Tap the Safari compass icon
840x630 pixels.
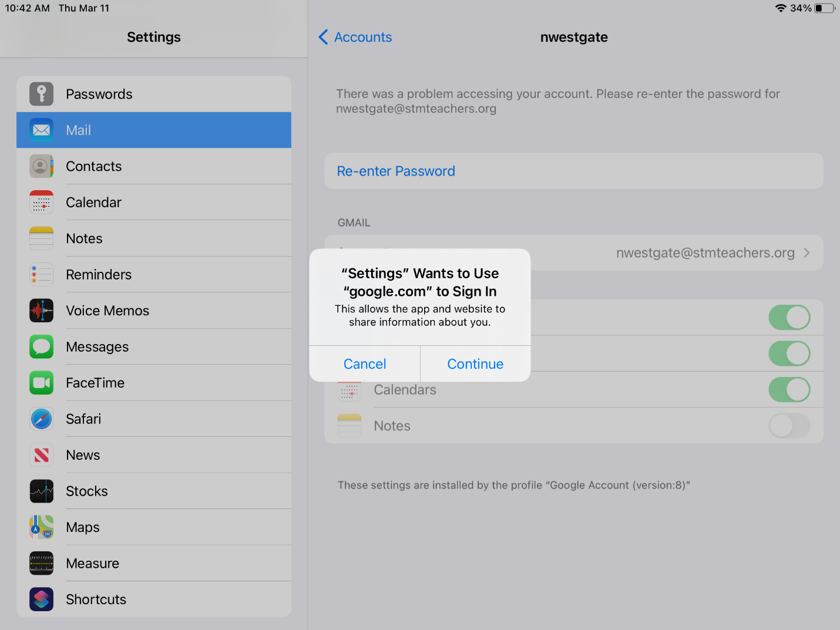pyautogui.click(x=41, y=419)
